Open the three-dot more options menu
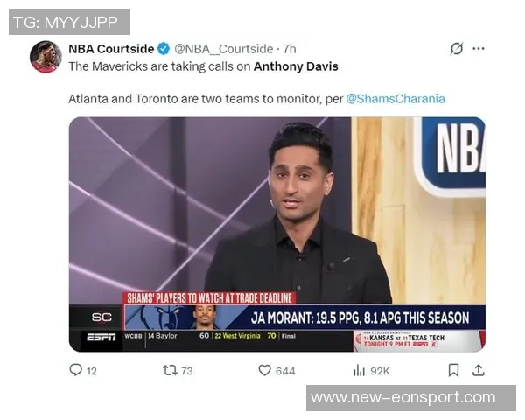Screen dimensions: 525x420 pyautogui.click(x=479, y=49)
